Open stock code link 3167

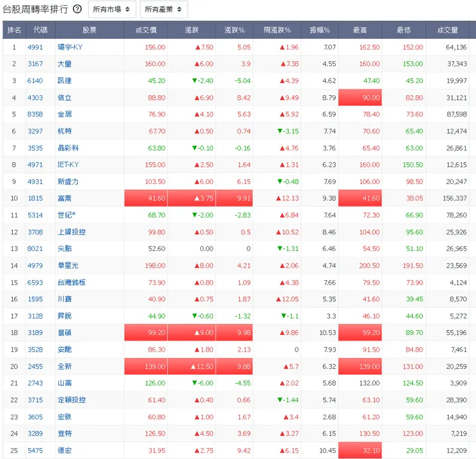point(35,64)
